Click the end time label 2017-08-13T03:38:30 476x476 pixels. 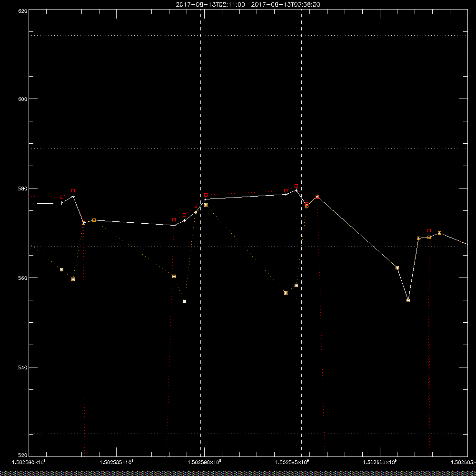pos(285,5)
